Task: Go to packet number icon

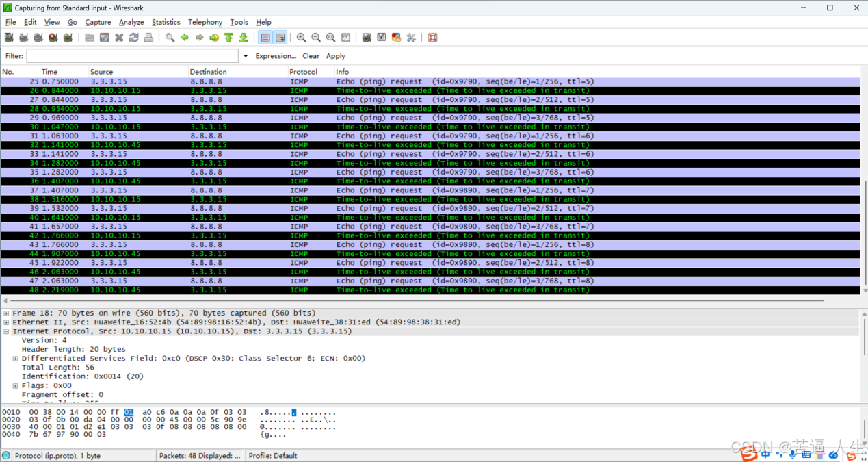Action: [214, 38]
